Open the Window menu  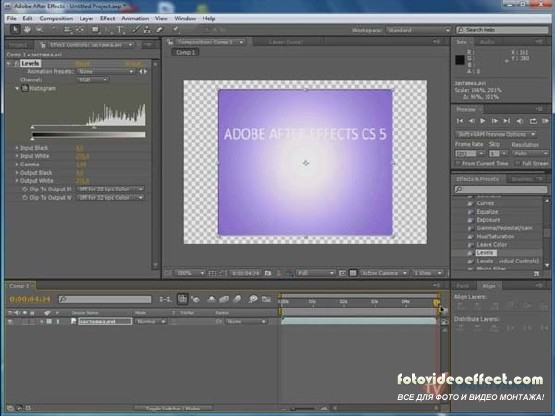pos(185,18)
